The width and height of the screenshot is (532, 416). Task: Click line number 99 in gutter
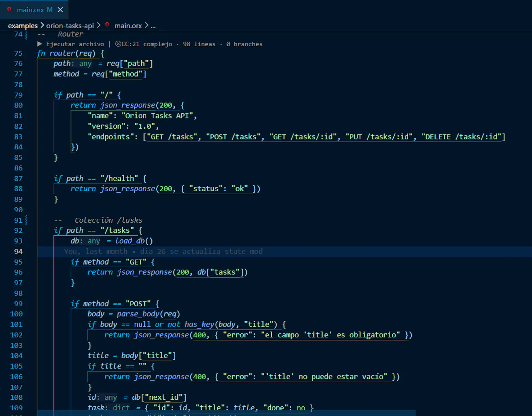point(18,304)
